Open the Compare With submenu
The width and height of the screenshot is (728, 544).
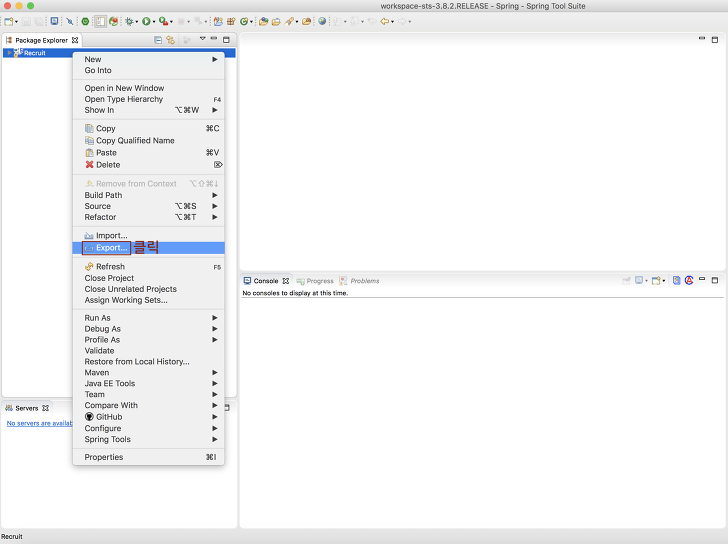(149, 406)
